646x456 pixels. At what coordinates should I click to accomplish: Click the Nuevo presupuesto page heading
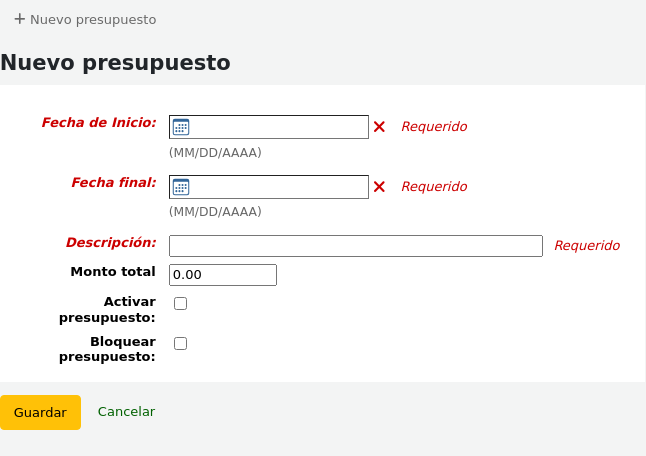point(116,63)
